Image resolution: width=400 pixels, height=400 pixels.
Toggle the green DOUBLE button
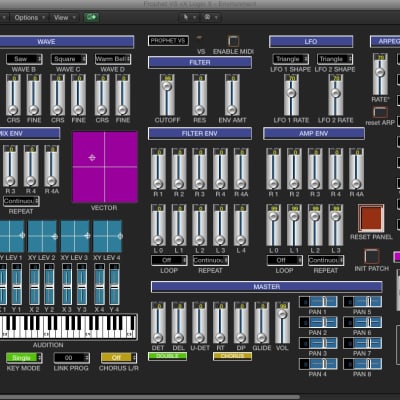pos(167,356)
